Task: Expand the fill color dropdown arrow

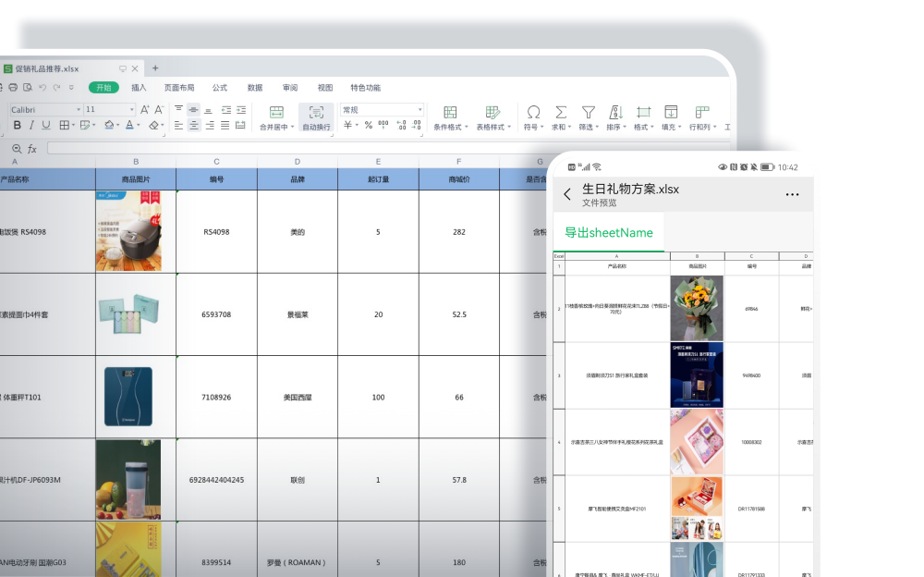Action: (118, 125)
